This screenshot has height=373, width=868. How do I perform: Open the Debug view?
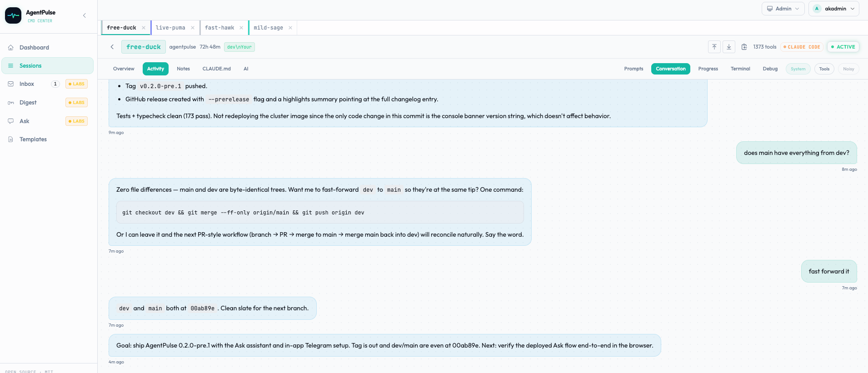[x=770, y=69]
